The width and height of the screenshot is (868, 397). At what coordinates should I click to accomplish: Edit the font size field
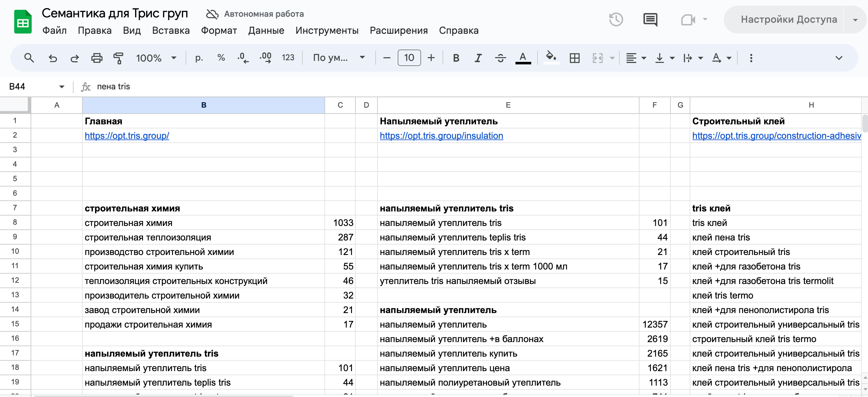pyautogui.click(x=409, y=58)
